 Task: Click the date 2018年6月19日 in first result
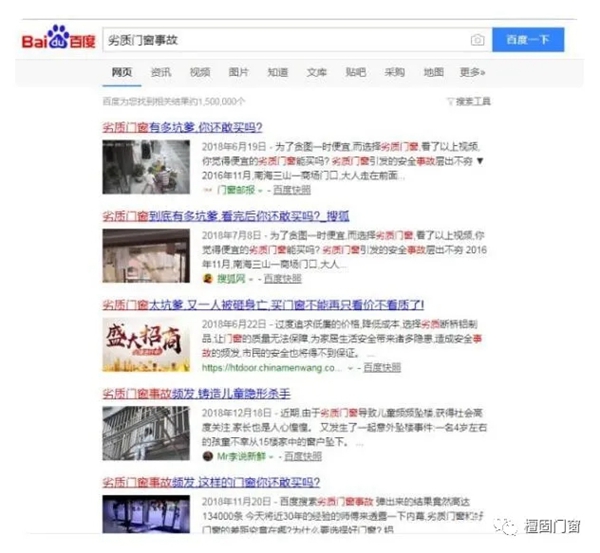[234, 147]
